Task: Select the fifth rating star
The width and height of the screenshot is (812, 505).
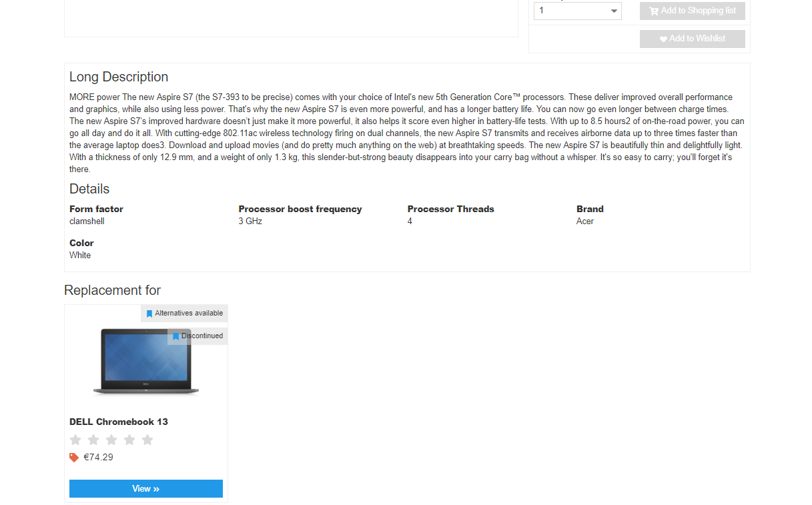Action: [147, 440]
